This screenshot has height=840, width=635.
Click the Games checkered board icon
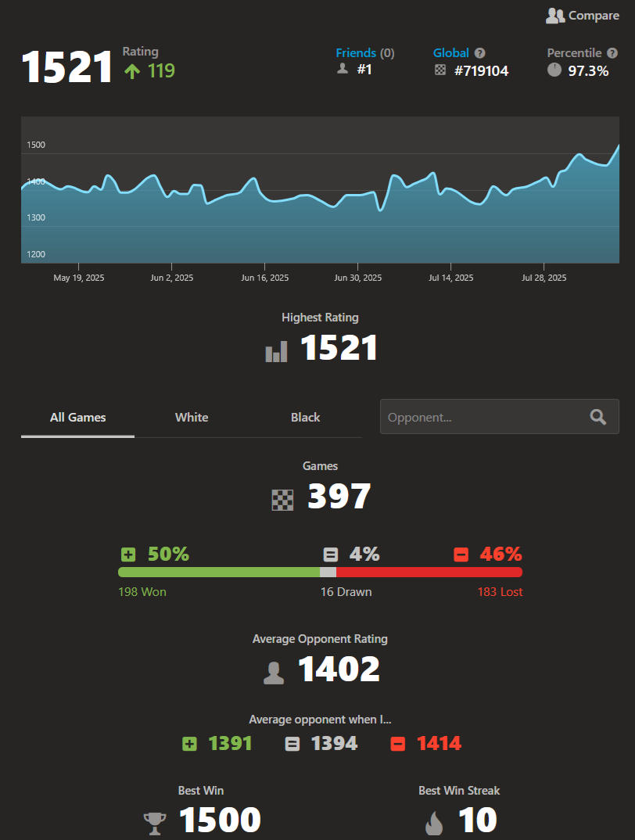(282, 500)
